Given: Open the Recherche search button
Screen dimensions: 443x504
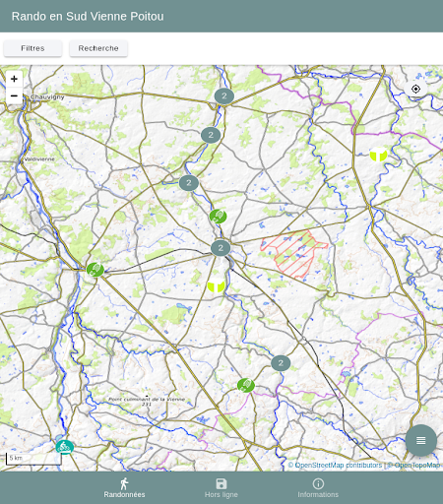Looking at the screenshot, I should click(x=98, y=48).
